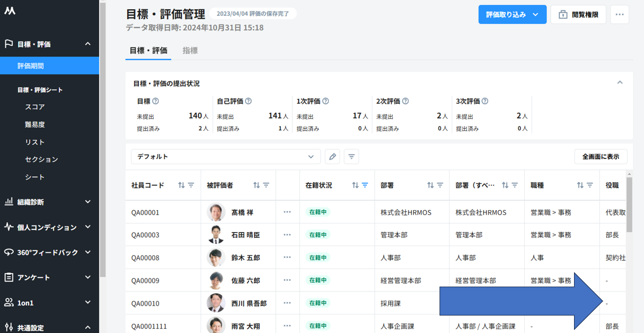Click the 全画面に表示 button
Viewport: 644px width, 333px height.
(600, 157)
